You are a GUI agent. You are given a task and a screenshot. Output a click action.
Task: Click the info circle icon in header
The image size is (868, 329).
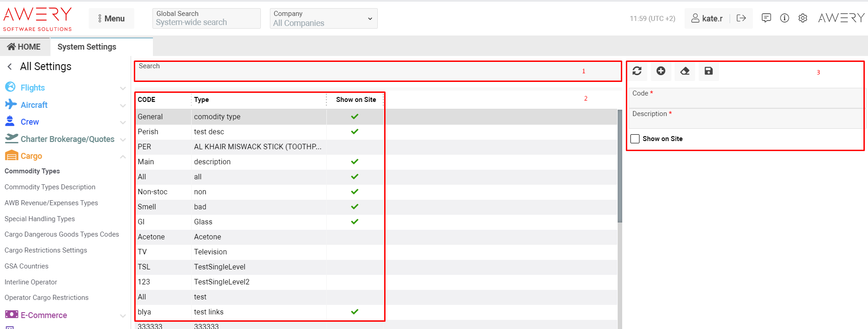[x=785, y=18]
